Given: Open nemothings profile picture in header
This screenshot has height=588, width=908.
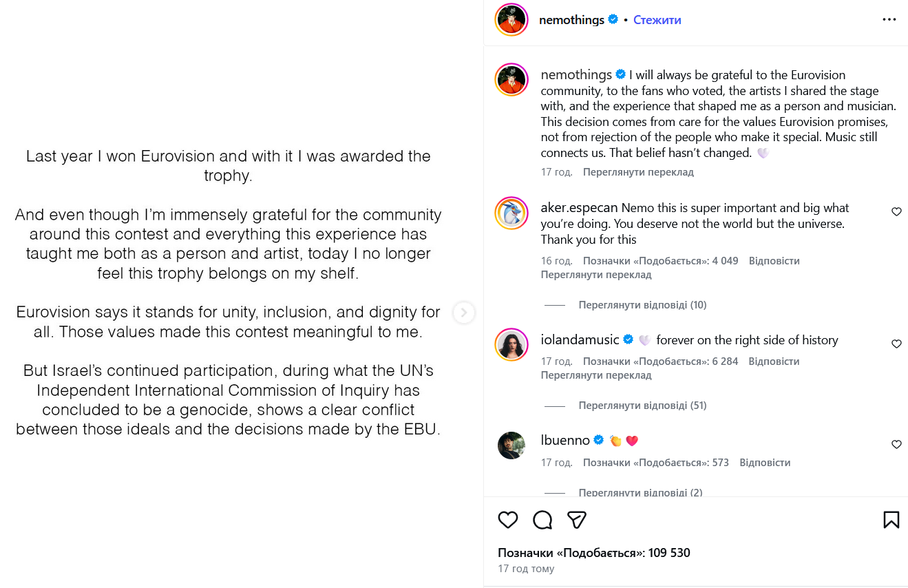Looking at the screenshot, I should point(511,20).
